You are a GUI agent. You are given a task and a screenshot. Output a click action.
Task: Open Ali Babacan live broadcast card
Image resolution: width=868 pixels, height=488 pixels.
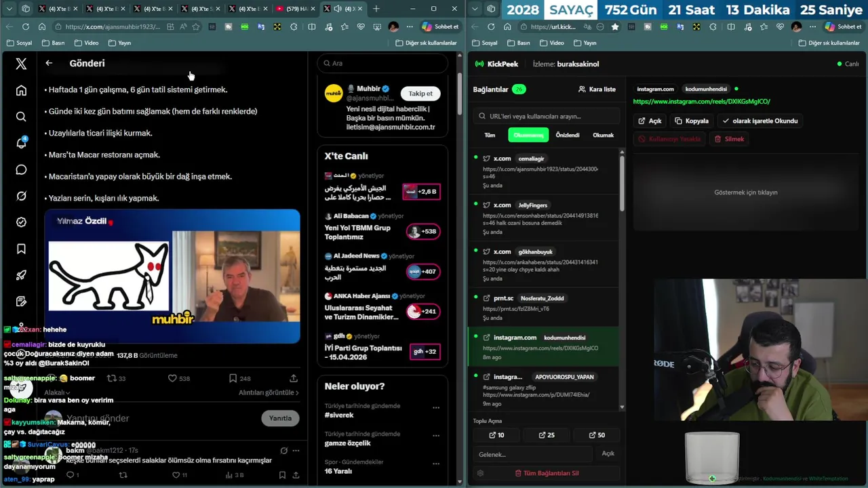point(382,227)
